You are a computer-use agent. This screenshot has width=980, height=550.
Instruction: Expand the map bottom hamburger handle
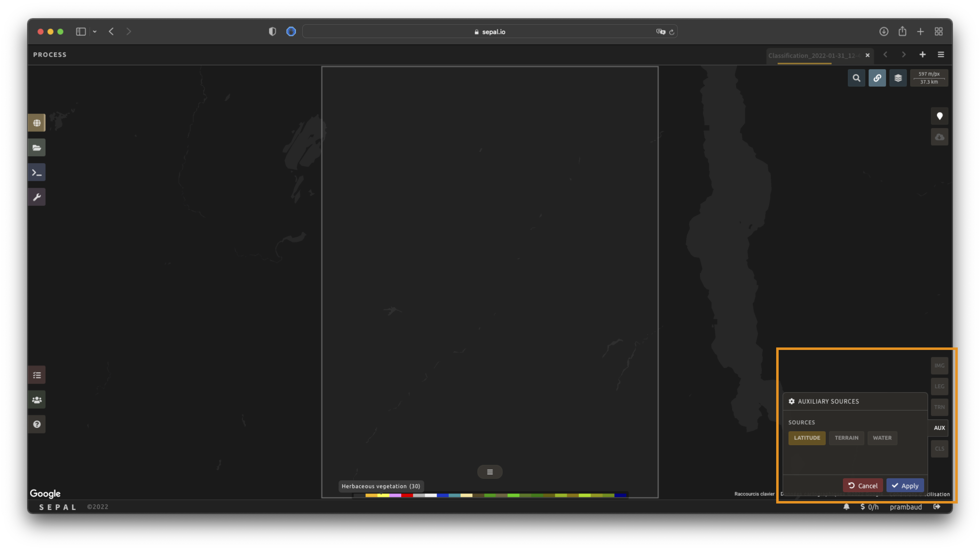click(x=490, y=472)
